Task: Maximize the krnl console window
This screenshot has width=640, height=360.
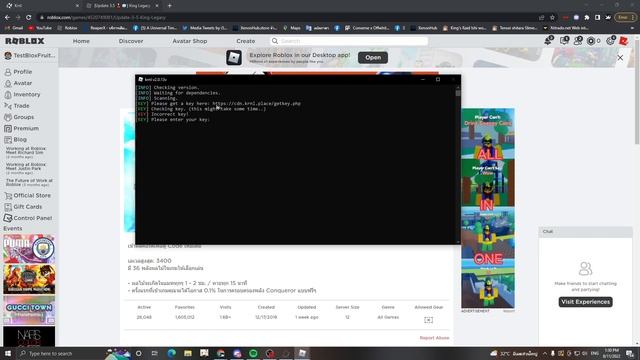Action: coord(438,79)
